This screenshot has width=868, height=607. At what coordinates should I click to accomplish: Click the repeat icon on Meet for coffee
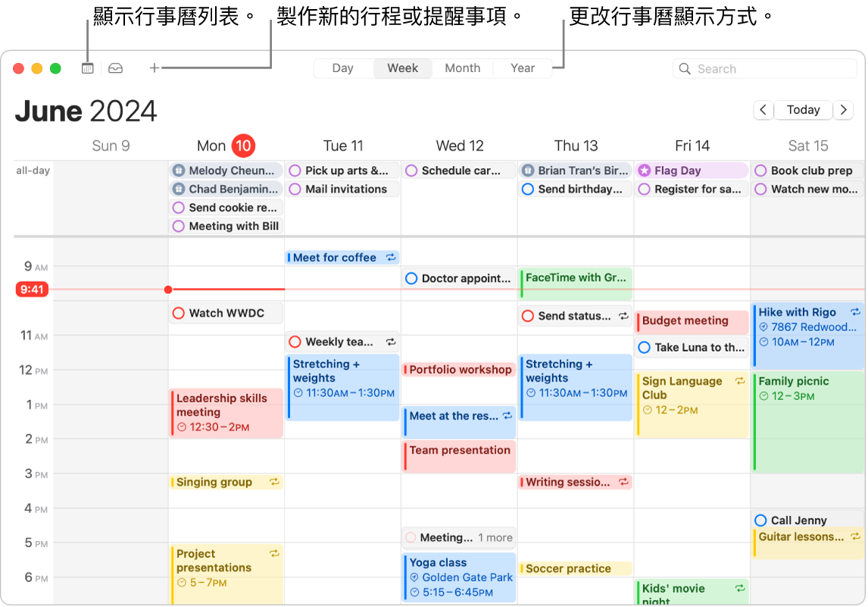391,258
